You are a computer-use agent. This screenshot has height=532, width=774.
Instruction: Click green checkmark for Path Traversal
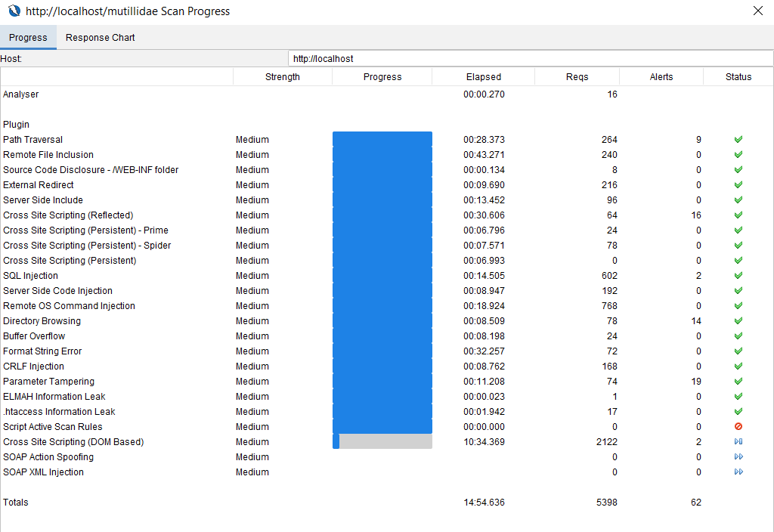[x=738, y=140]
